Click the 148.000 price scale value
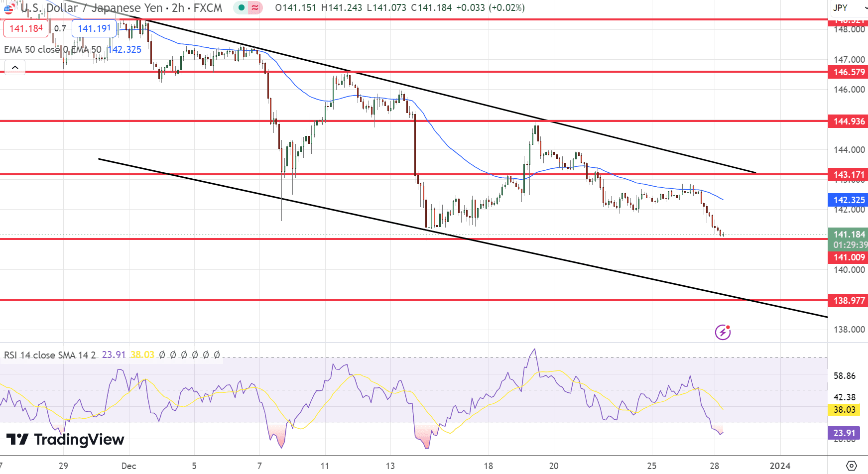This screenshot has height=474, width=868. [849, 30]
